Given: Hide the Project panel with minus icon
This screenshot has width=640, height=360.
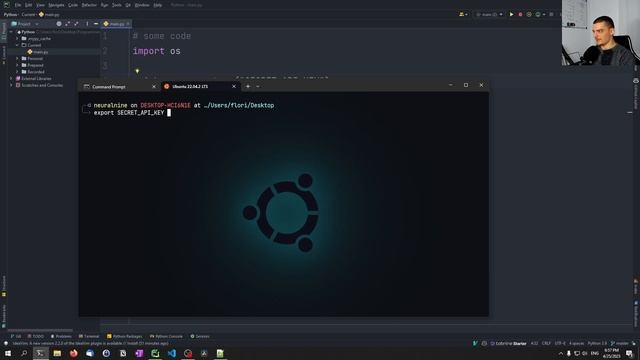Looking at the screenshot, I should (96, 24).
